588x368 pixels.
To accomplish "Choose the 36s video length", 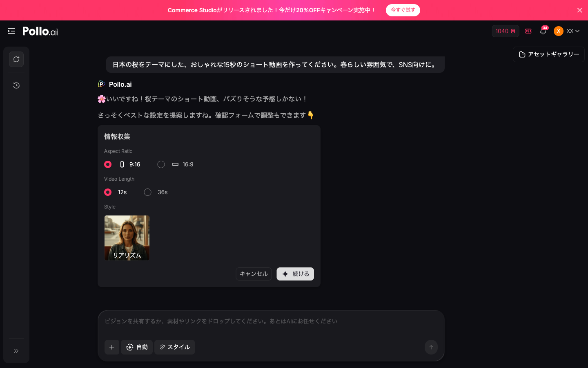I will click(148, 192).
